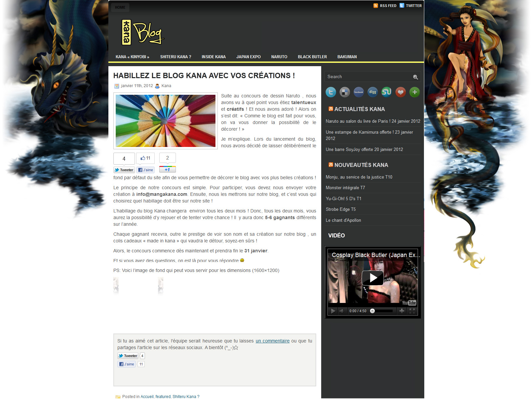Click the red heart favorite icon
532x399 pixels.
pos(401,92)
